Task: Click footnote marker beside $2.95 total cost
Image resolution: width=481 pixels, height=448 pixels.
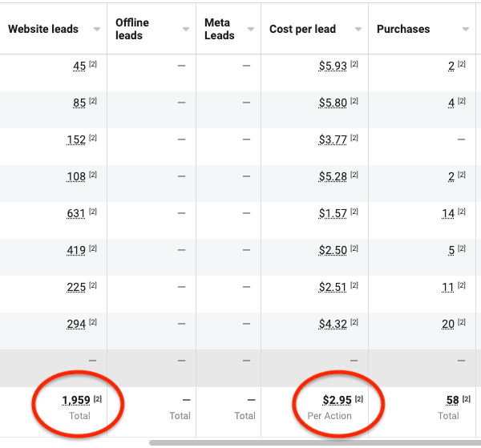Action: (x=359, y=399)
